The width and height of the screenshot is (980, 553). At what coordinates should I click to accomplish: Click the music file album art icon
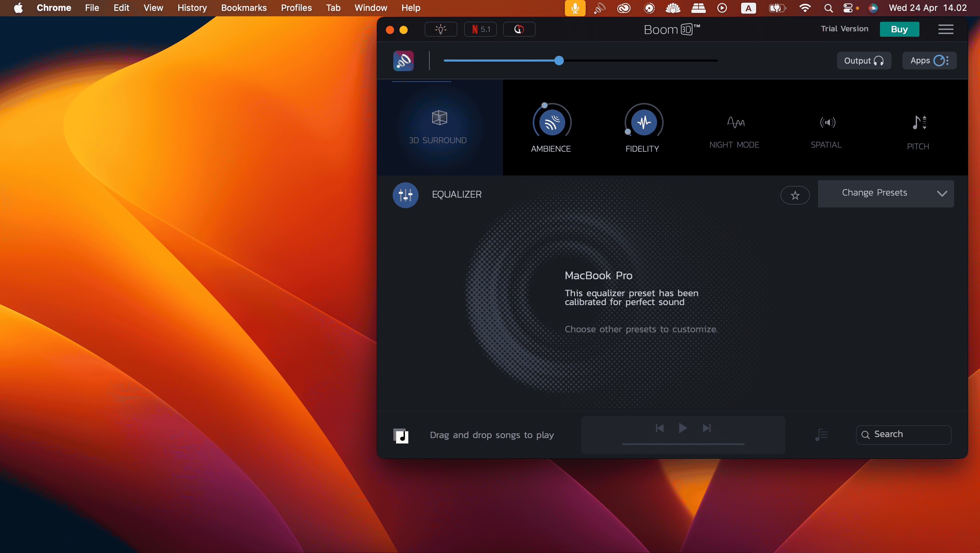point(401,436)
